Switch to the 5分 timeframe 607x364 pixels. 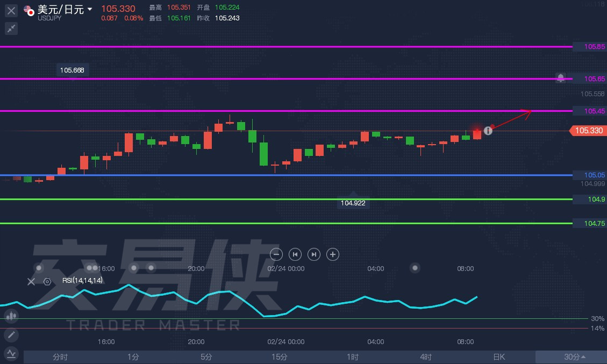tap(206, 357)
